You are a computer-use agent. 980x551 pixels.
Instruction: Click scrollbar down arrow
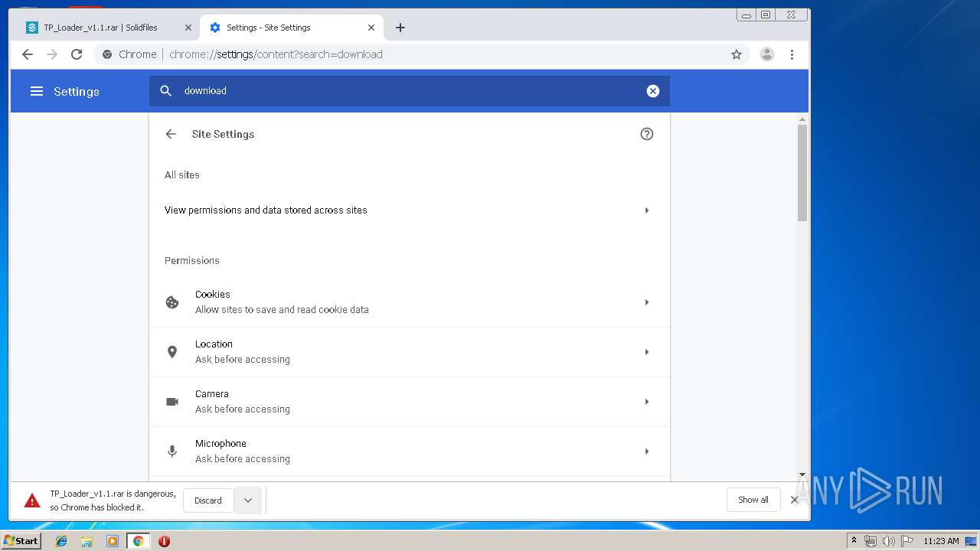coord(802,475)
